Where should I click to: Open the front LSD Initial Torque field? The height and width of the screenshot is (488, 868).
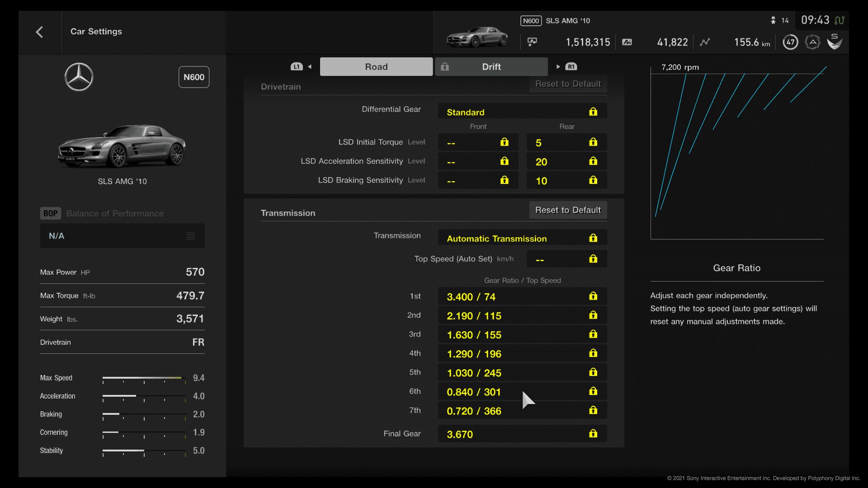pyautogui.click(x=478, y=142)
